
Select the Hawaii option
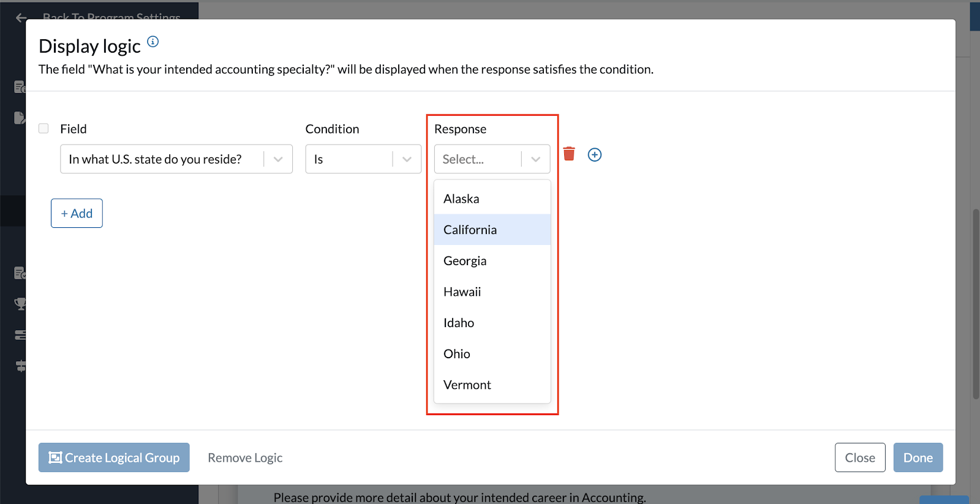pyautogui.click(x=462, y=292)
